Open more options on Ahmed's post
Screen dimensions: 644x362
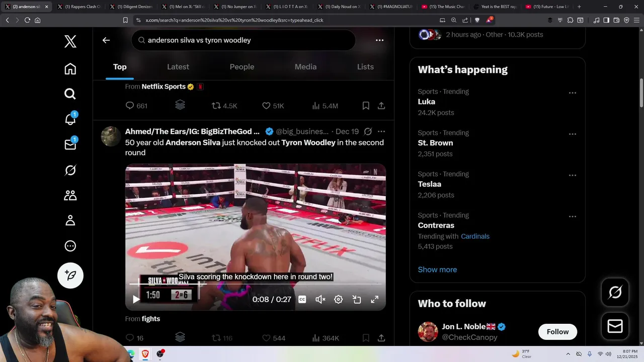[381, 131]
